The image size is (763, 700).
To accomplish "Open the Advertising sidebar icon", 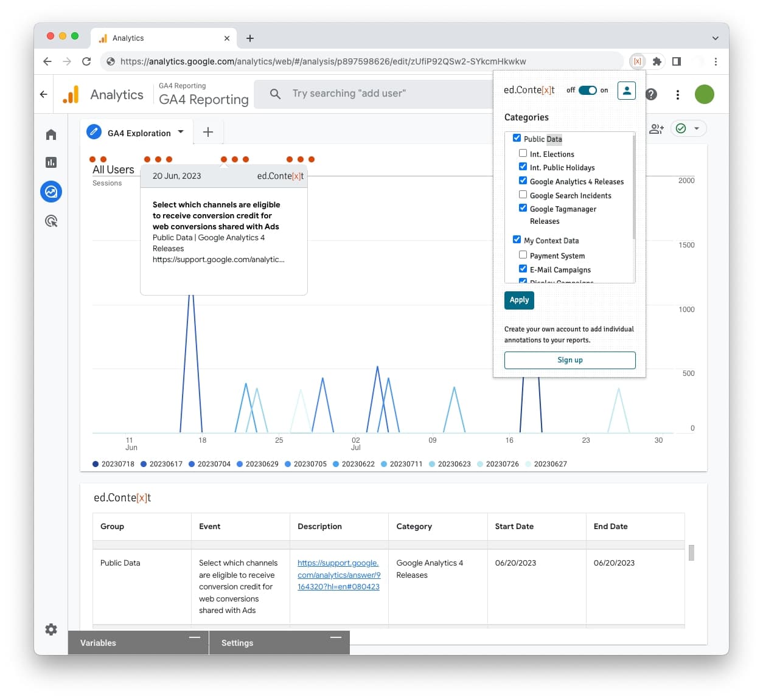I will click(51, 221).
